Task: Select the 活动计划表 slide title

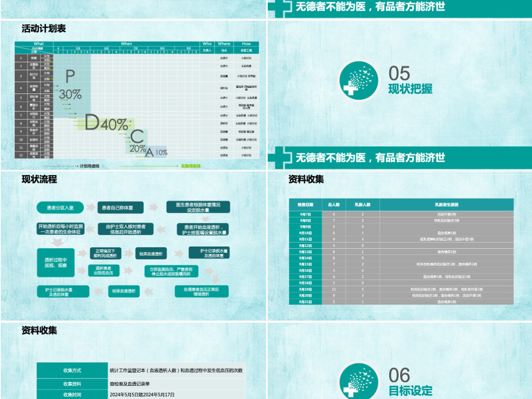Action: 44,29
